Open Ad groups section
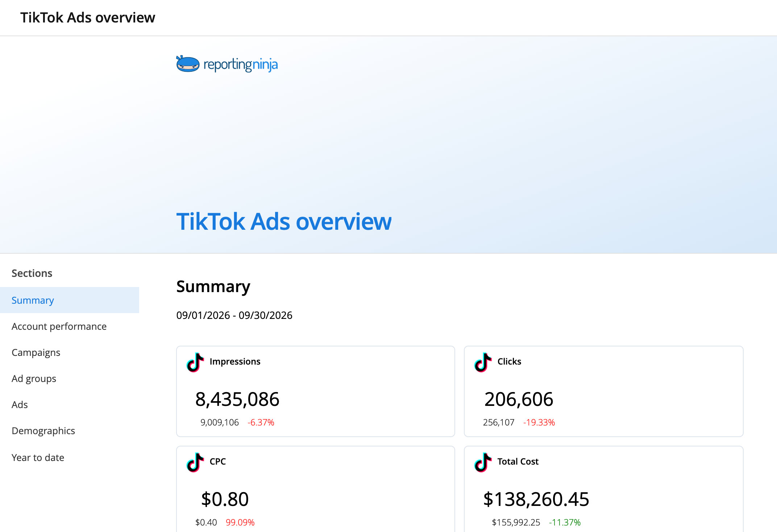Viewport: 777px width, 532px height. pyautogui.click(x=34, y=378)
